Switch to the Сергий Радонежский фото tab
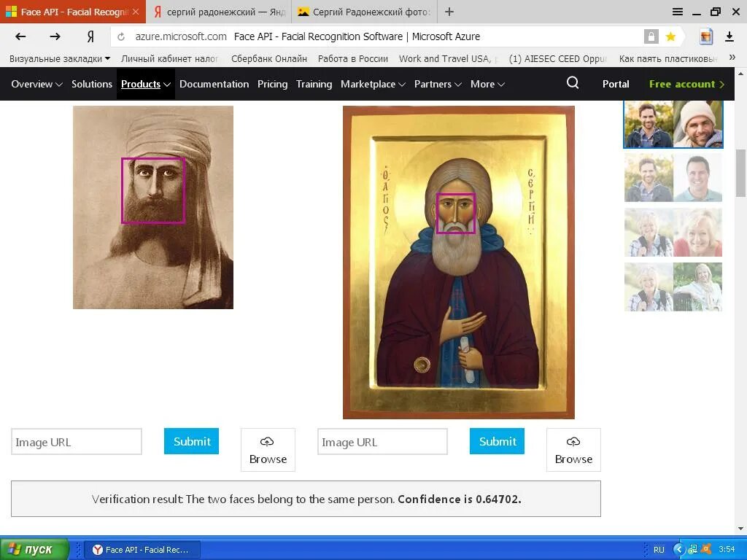This screenshot has width=747, height=560. tap(364, 12)
